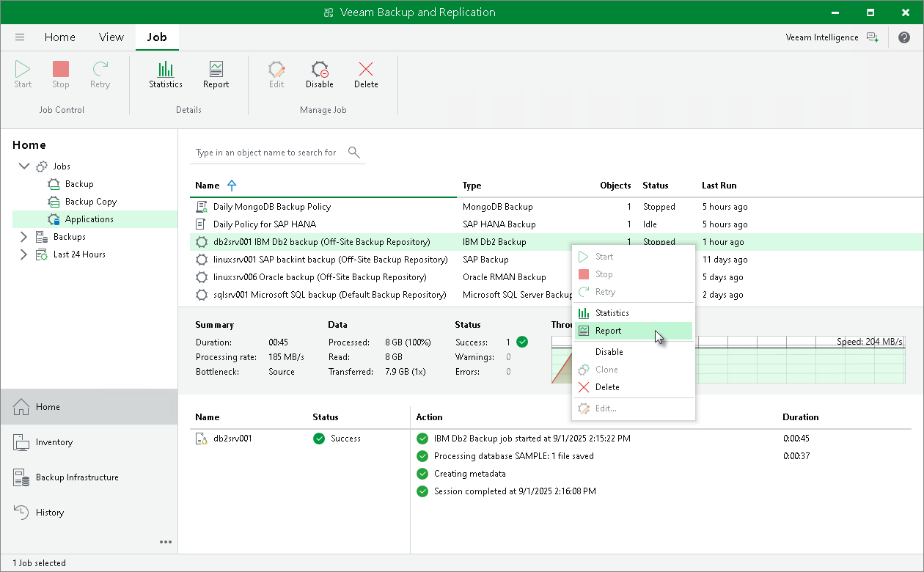The width and height of the screenshot is (924, 572).
Task: Open job Statistics from the Details ribbon
Action: tap(165, 73)
